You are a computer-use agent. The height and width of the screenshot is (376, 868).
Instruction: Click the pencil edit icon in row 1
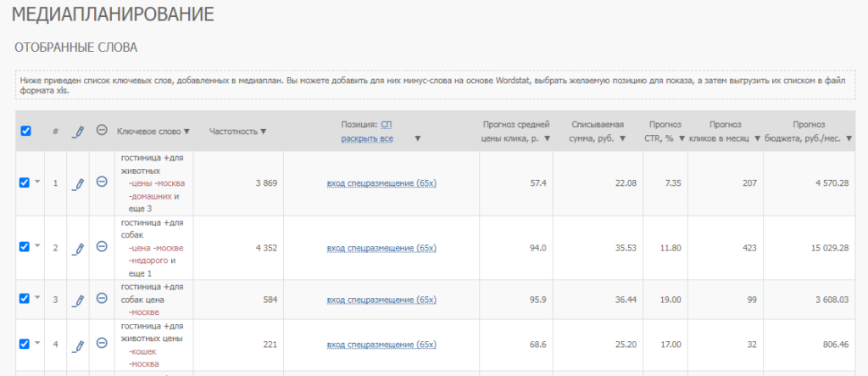(x=78, y=182)
